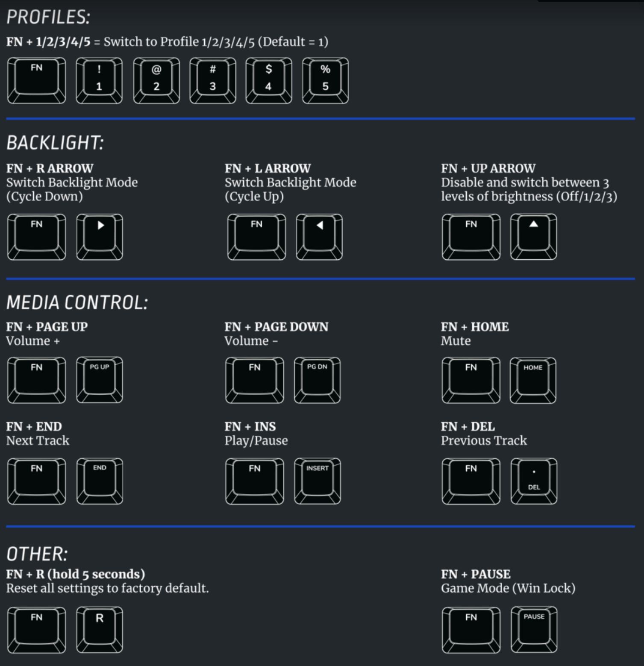
Task: Click the left arrow key icon
Action: point(319,237)
